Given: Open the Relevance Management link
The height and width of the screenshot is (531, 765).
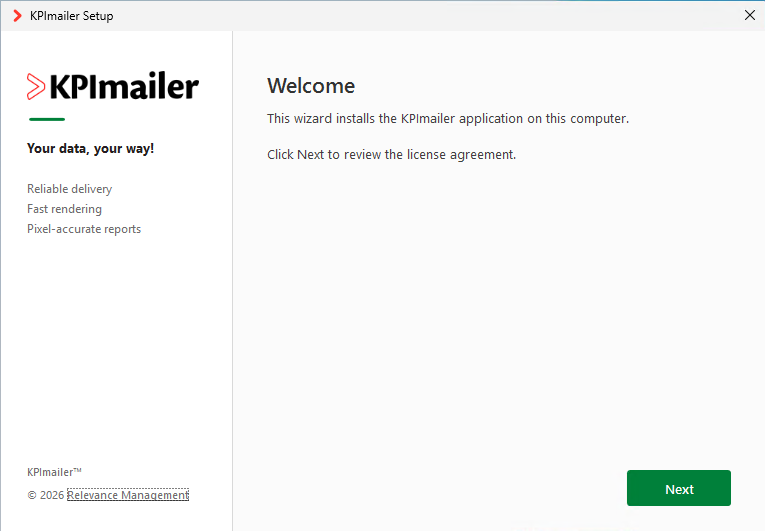Looking at the screenshot, I should pyautogui.click(x=128, y=495).
